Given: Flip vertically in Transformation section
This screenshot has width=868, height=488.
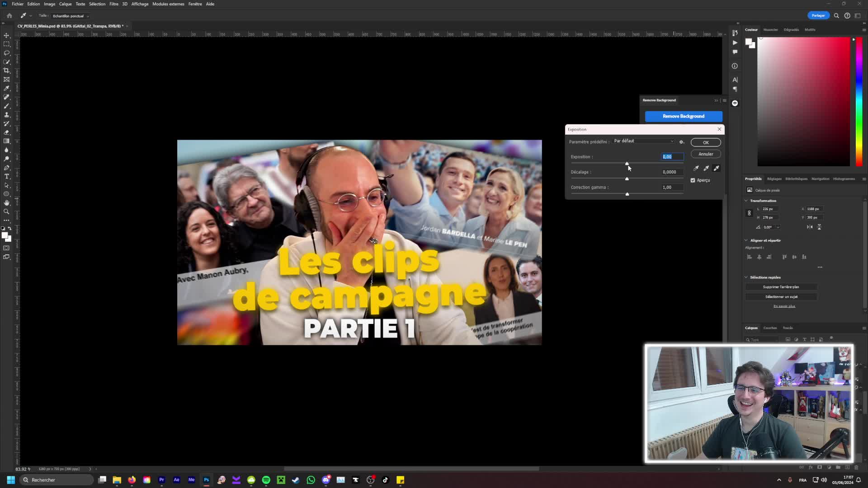Looking at the screenshot, I should pyautogui.click(x=819, y=227).
